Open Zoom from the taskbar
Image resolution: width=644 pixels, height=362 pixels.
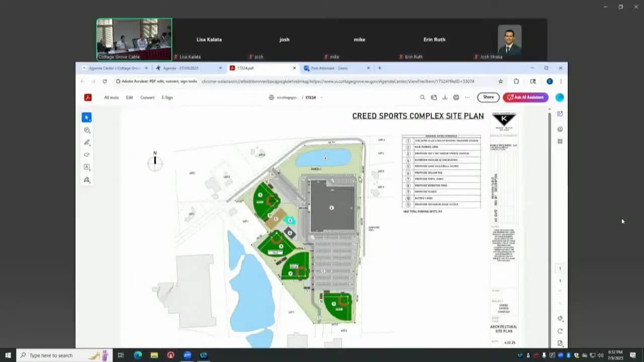click(187, 355)
